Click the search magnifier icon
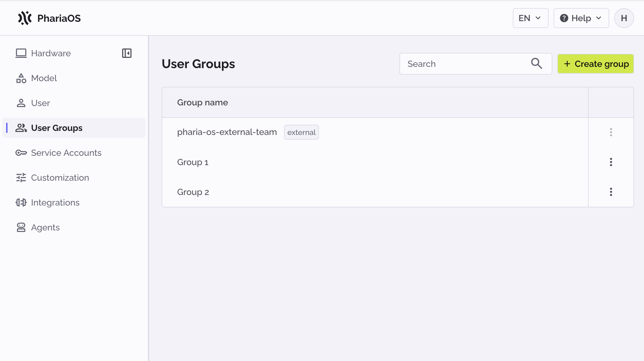 536,63
